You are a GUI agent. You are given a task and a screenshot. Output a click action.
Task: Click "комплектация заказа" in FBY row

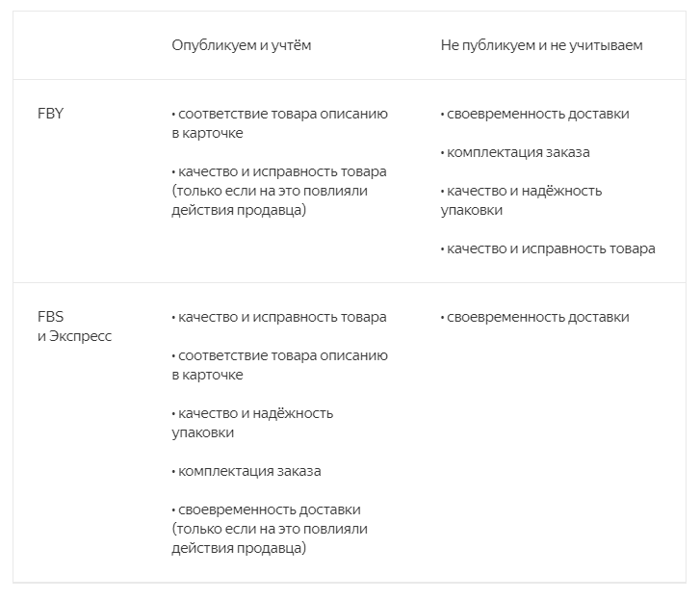(515, 152)
